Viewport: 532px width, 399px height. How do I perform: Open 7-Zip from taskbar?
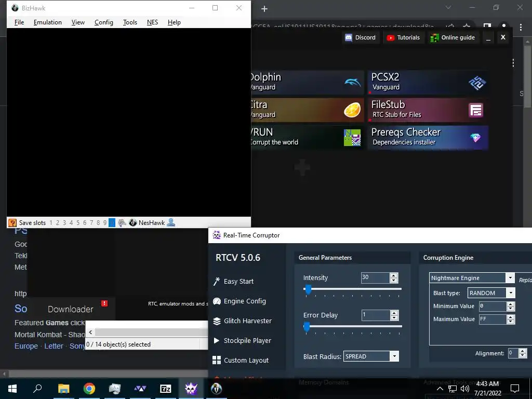[x=166, y=389]
